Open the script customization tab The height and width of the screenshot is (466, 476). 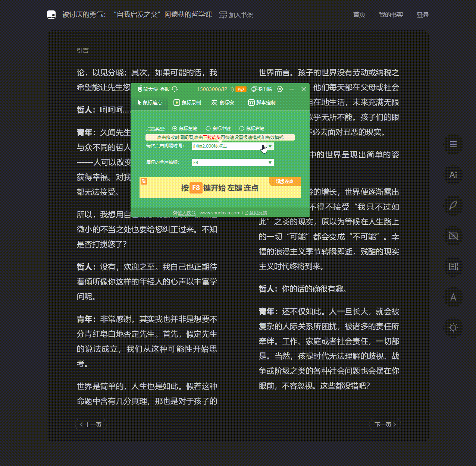pyautogui.click(x=262, y=103)
